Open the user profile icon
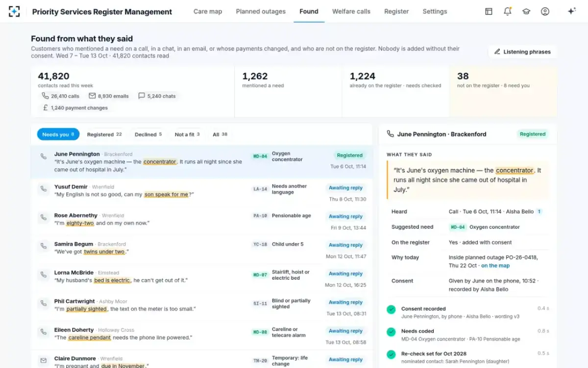The height and width of the screenshot is (368, 588). (x=545, y=11)
